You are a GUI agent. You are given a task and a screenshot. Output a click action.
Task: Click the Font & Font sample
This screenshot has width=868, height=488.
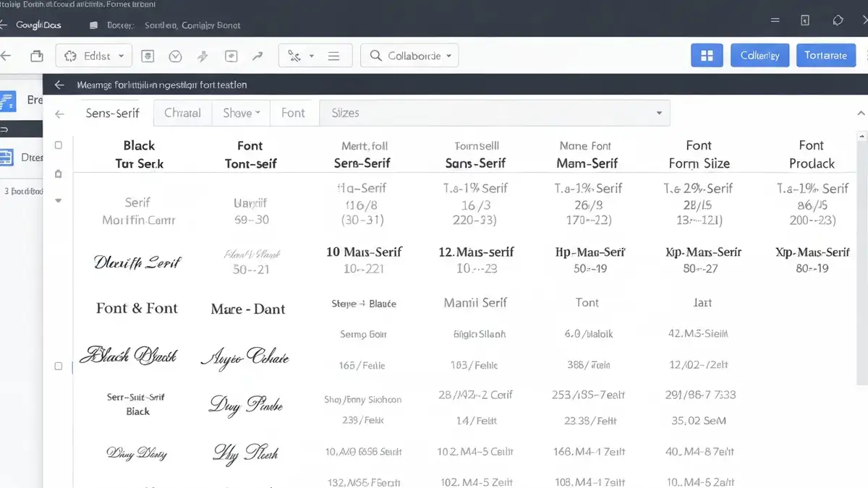point(137,308)
